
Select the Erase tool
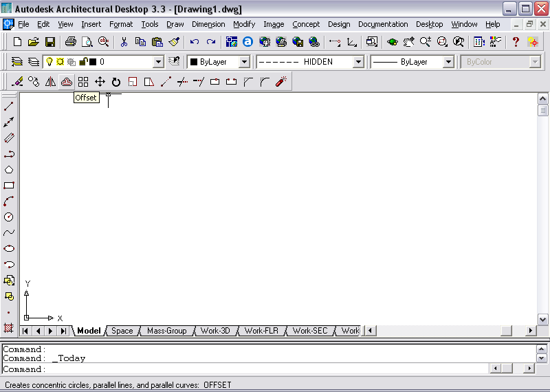coord(16,82)
